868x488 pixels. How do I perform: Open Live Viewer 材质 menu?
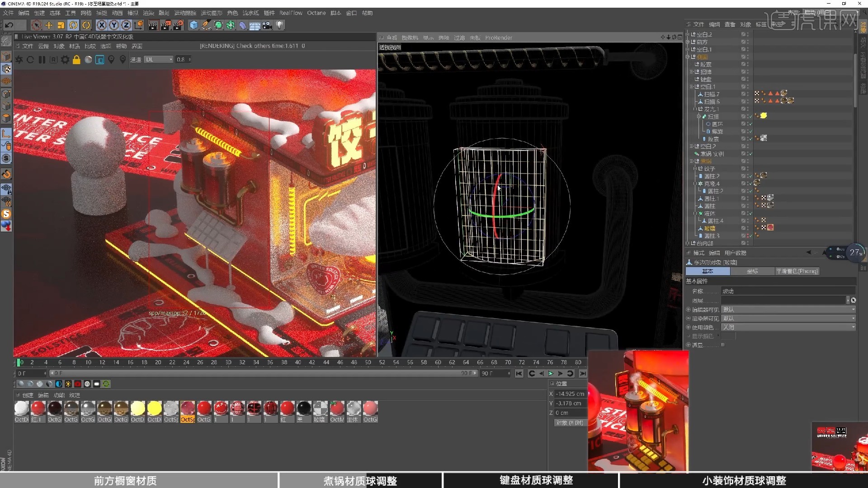[75, 46]
